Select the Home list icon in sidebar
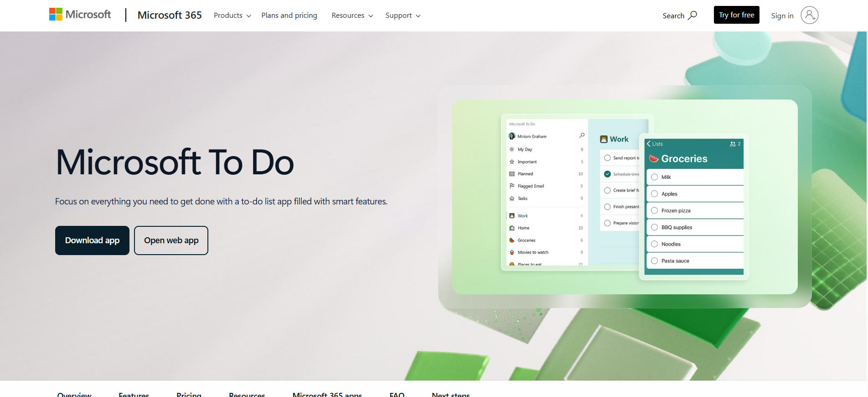This screenshot has width=868, height=397. tap(512, 228)
